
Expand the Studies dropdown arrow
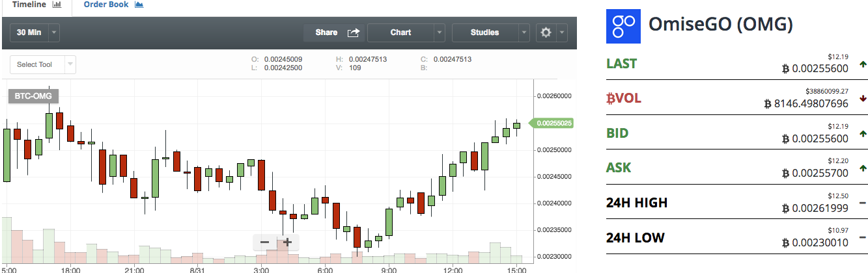pos(524,32)
